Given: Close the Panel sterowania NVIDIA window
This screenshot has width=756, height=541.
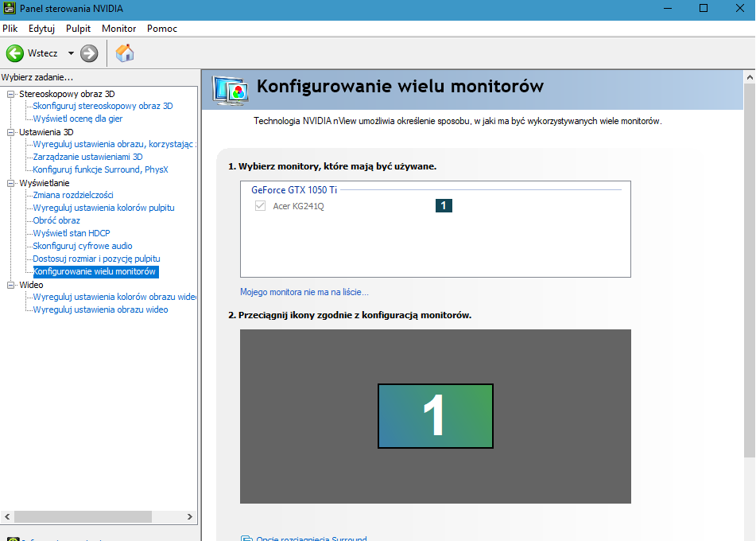Looking at the screenshot, I should [x=739, y=8].
